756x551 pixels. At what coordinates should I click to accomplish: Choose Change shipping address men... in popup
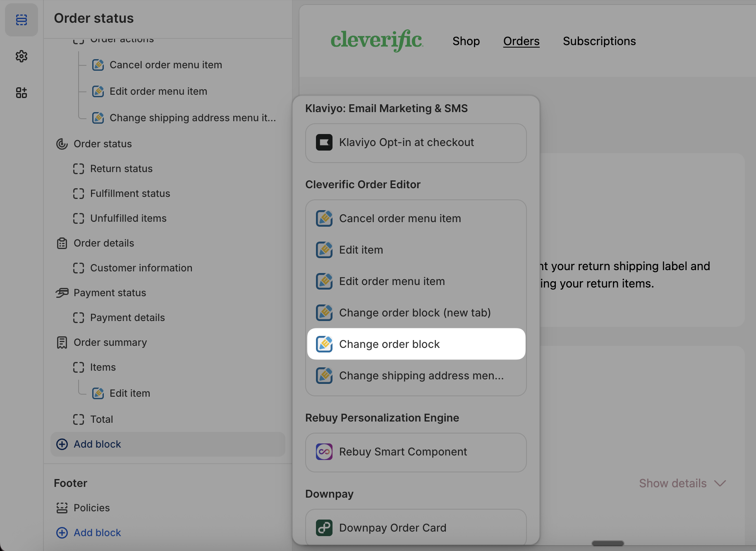(416, 376)
